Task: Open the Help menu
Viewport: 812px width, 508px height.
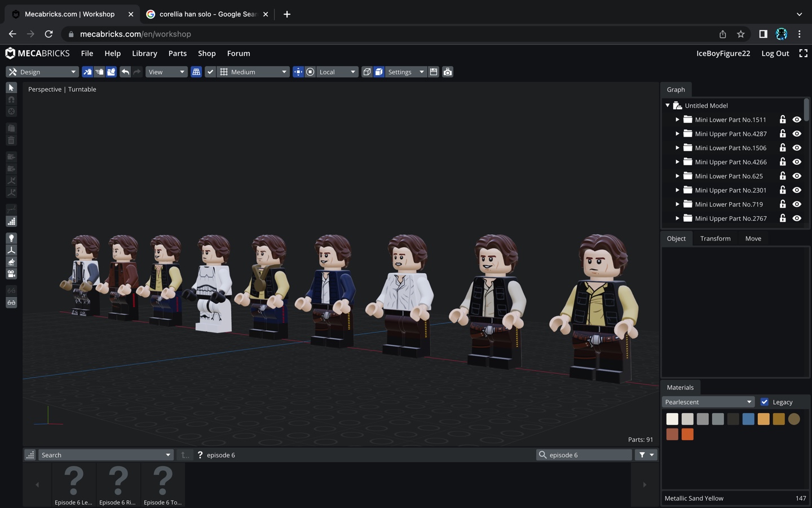Action: (112, 53)
